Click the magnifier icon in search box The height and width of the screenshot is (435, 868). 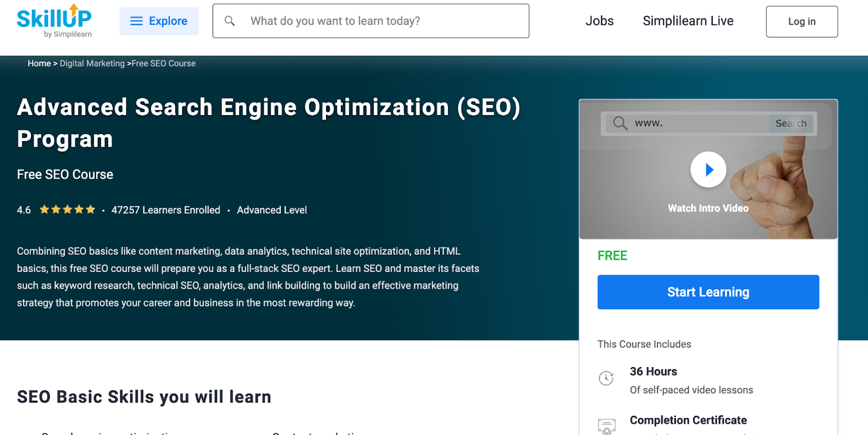point(229,21)
